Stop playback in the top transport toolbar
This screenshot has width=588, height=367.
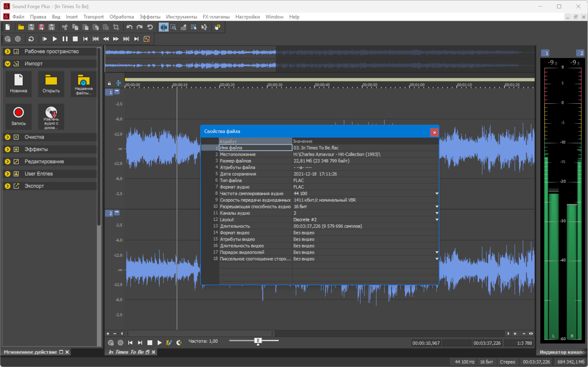(x=75, y=39)
